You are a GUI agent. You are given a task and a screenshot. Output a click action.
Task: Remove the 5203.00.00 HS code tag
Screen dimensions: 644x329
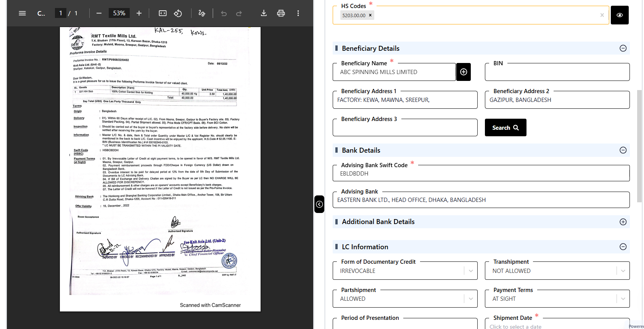(370, 15)
